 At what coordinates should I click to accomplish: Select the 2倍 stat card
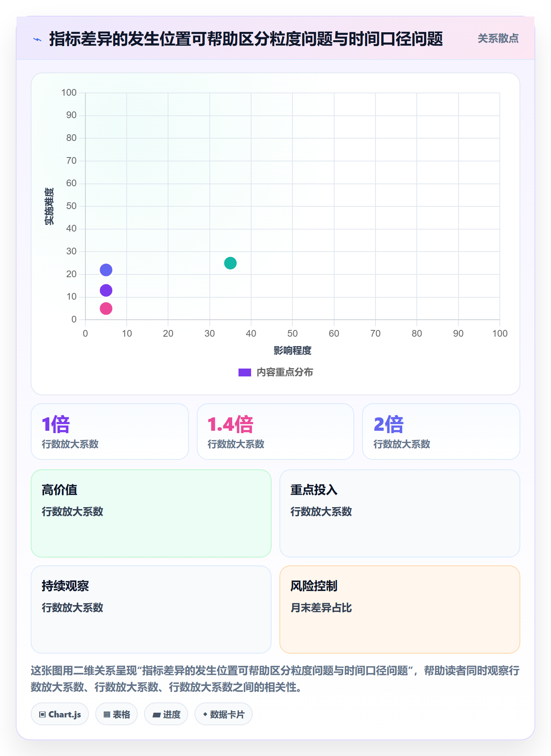tap(441, 432)
